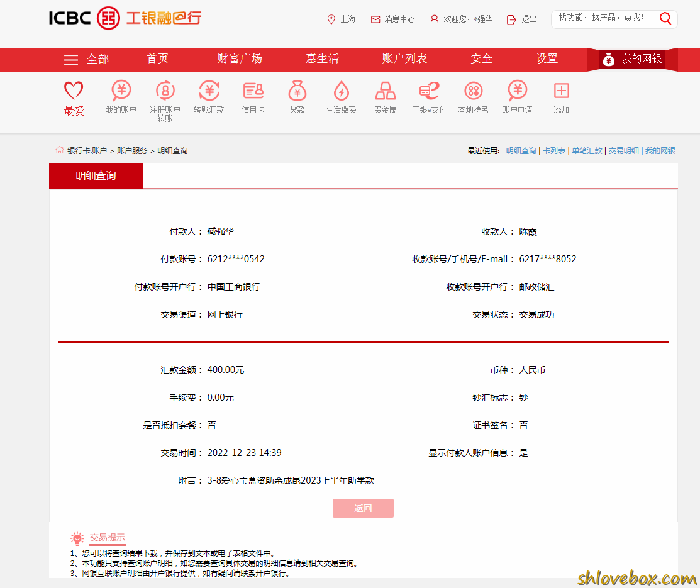
Task: Select the 明细查询 tab
Action: (96, 176)
